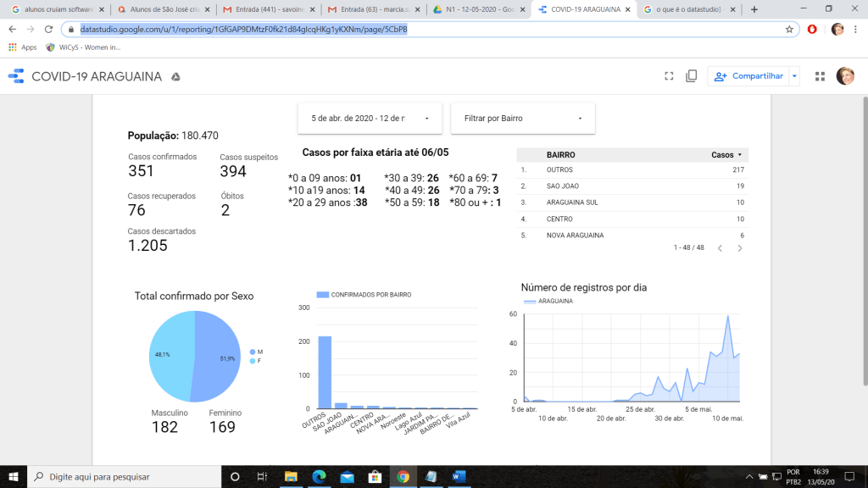The image size is (868, 488).
Task: Click CONFIRMADOS POR BAIRRO legend swatch
Action: [x=322, y=295]
